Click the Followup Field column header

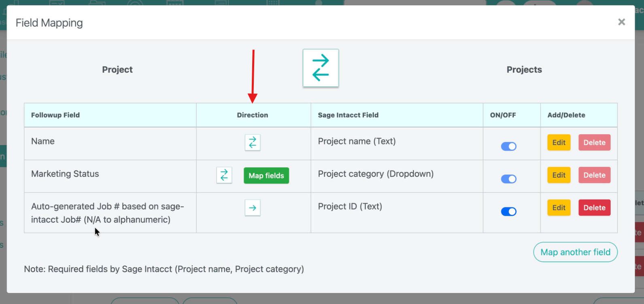(55, 115)
